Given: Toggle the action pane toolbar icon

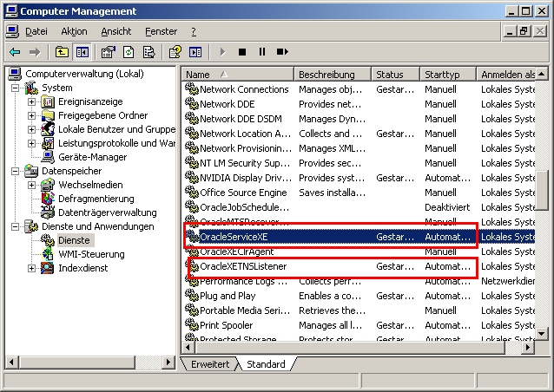Looking at the screenshot, I should point(195,52).
